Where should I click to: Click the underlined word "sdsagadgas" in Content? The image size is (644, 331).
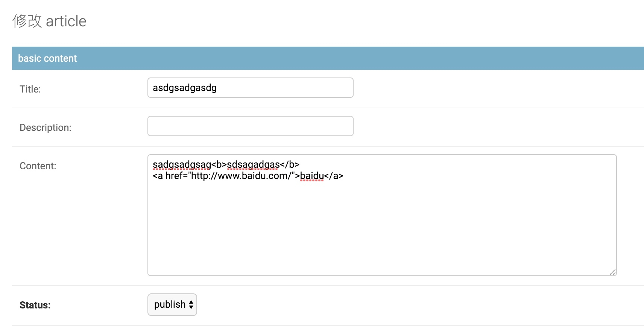coord(253,165)
